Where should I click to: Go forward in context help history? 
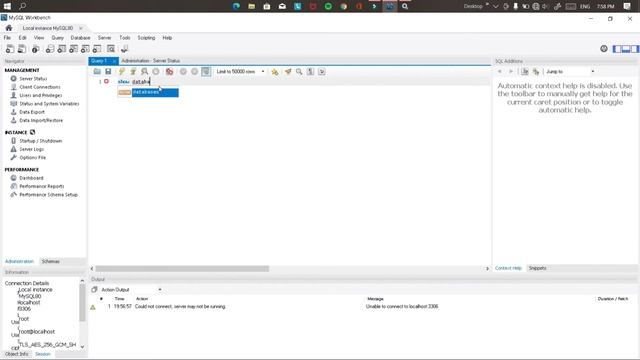(510, 71)
